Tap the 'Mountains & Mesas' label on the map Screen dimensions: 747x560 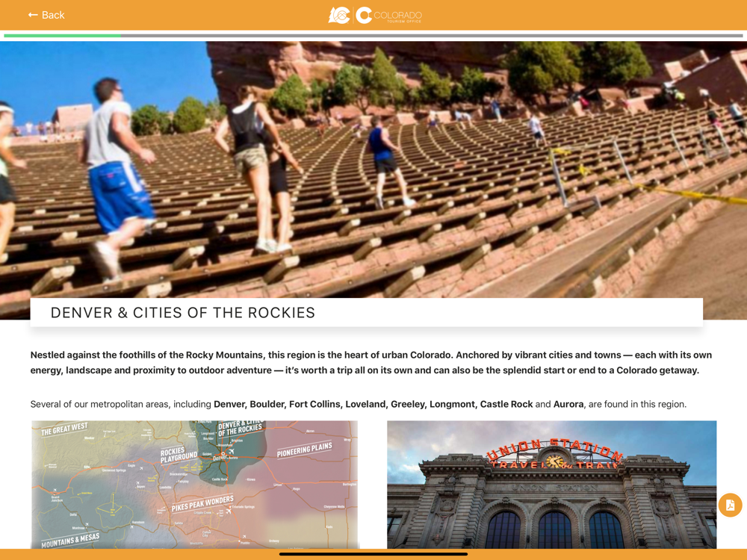(70, 541)
